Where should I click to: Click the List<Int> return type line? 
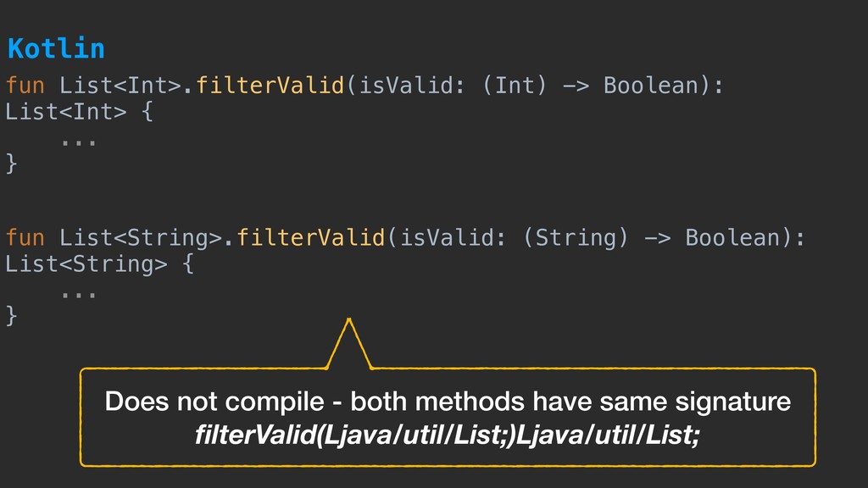pyautogui.click(x=66, y=113)
